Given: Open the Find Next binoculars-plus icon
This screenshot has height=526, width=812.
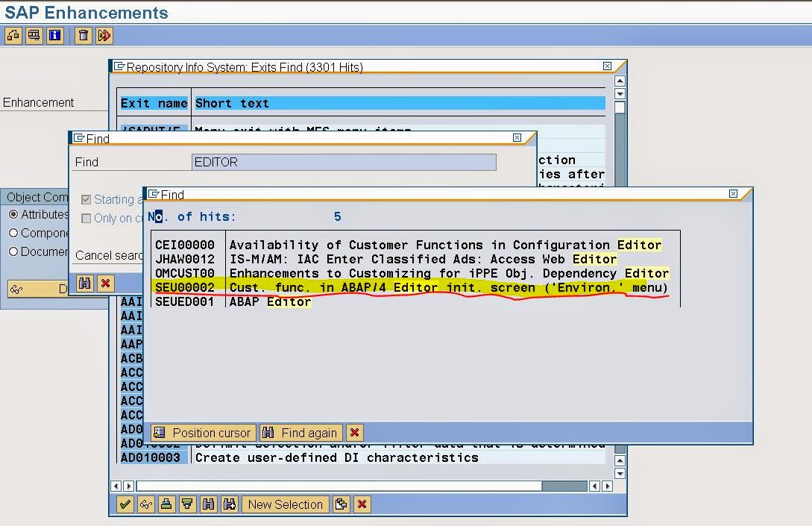Looking at the screenshot, I should pos(228,504).
